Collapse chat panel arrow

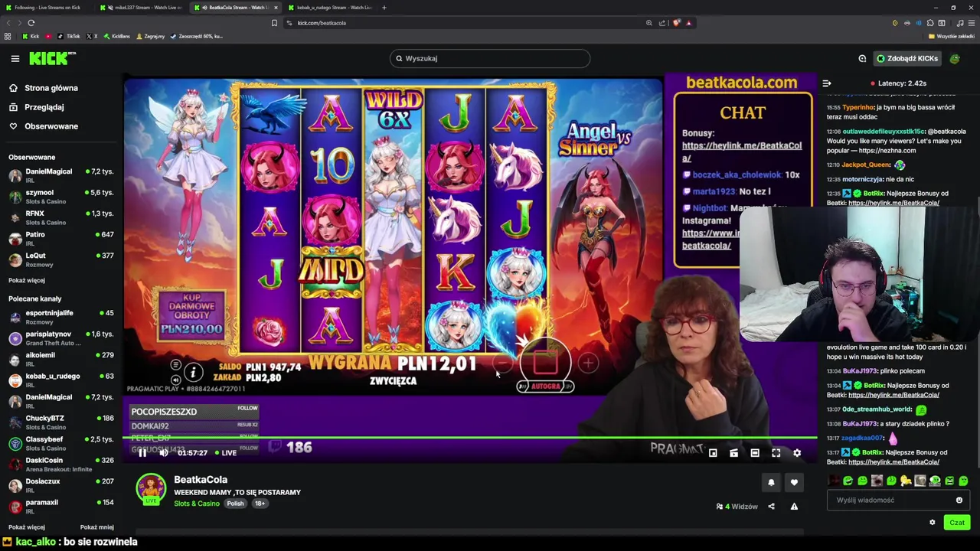[827, 83]
